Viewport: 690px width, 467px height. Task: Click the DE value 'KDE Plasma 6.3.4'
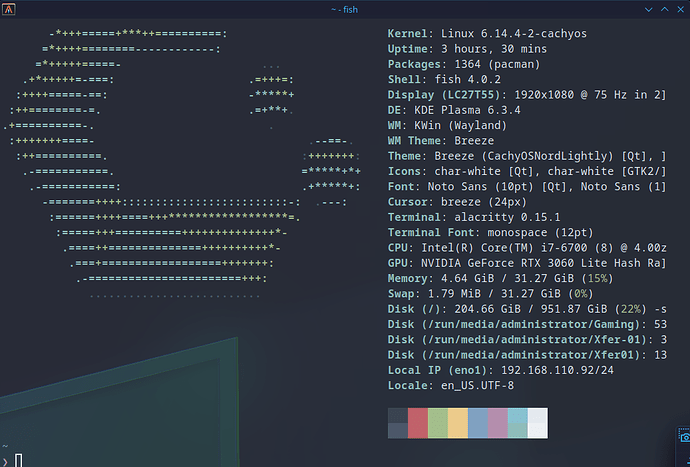[x=467, y=110]
